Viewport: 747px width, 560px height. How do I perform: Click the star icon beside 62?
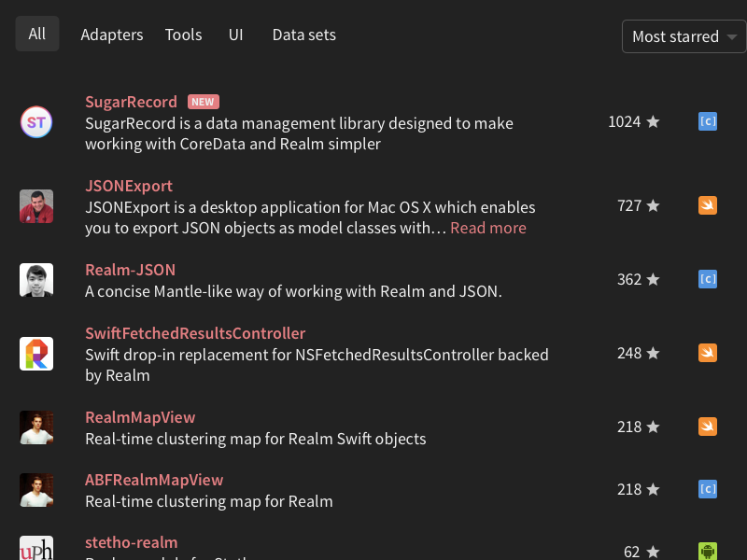coord(653,552)
